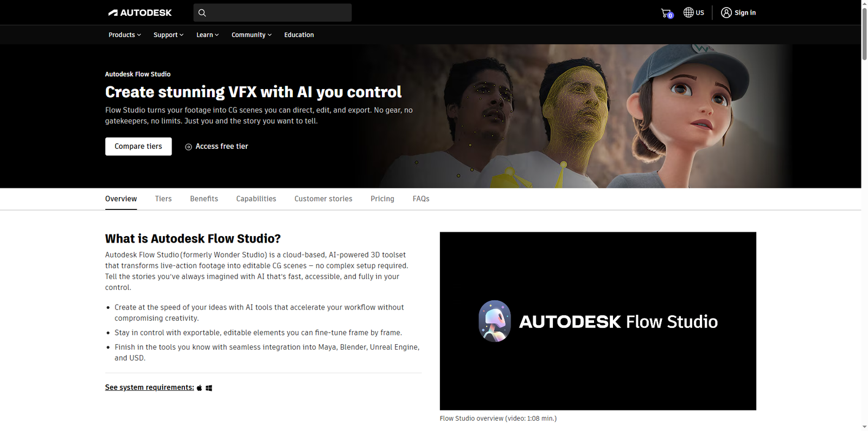The image size is (868, 431).
Task: Click the Access free tier link
Action: click(x=216, y=147)
